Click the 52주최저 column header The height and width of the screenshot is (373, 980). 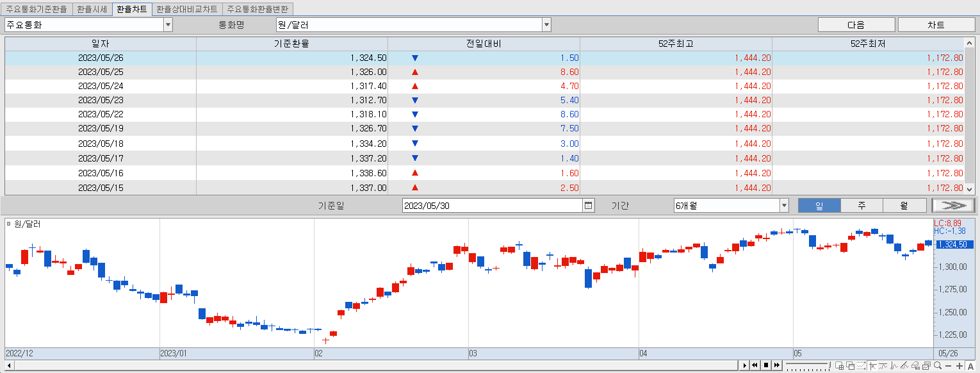pyautogui.click(x=868, y=44)
